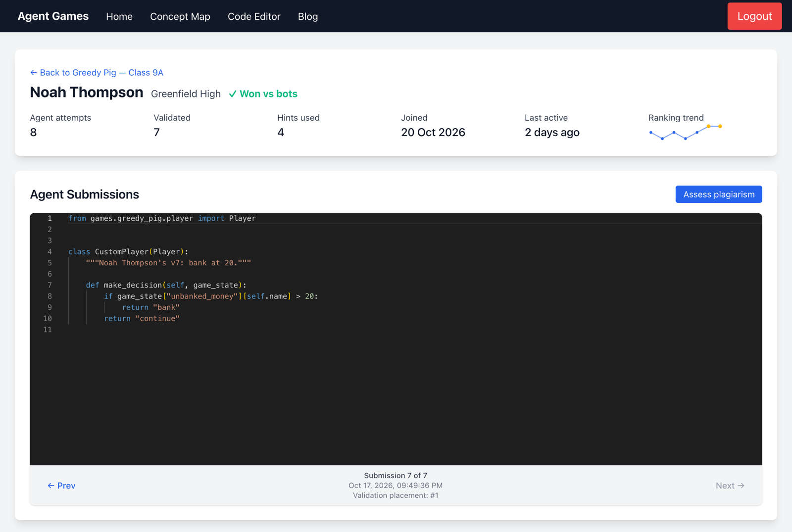Click the class CustomPlayer(Player) code line

(128, 252)
